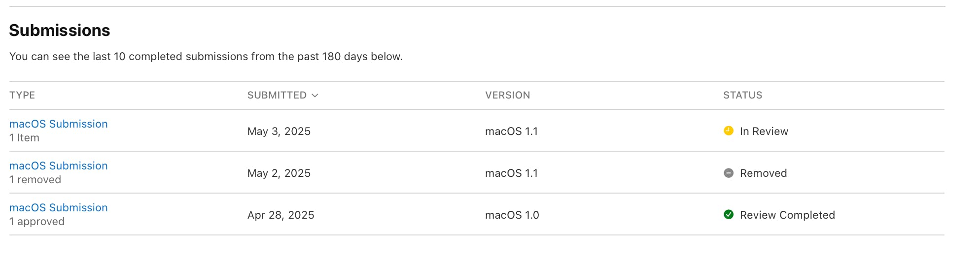Click the '1 approved' subtitle text
Viewport: 980px width, 265px height.
tap(37, 222)
